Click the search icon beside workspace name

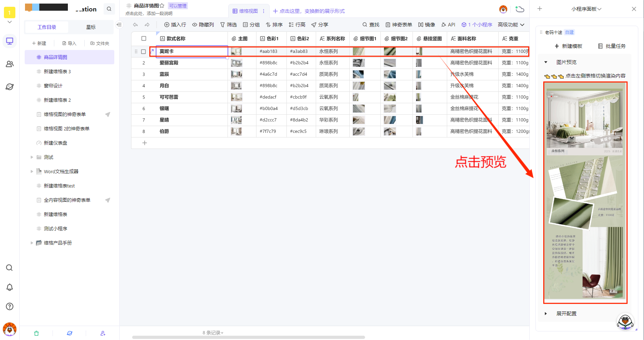[x=109, y=9]
